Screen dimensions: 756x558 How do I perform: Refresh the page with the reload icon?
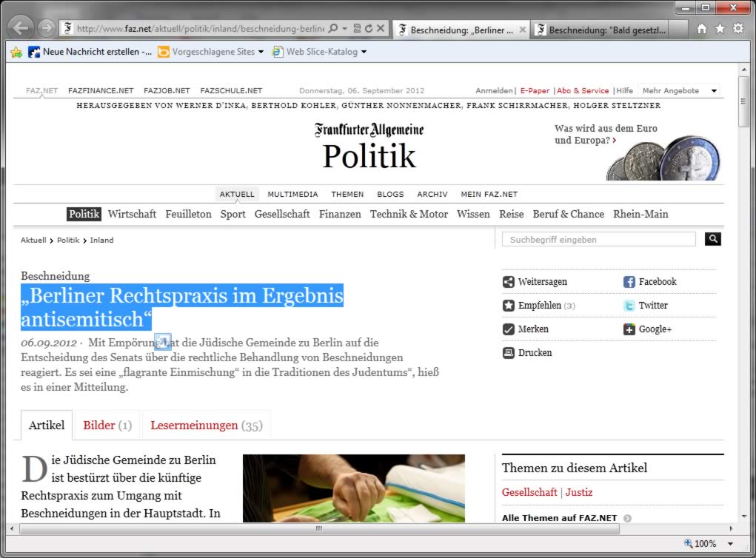[369, 28]
